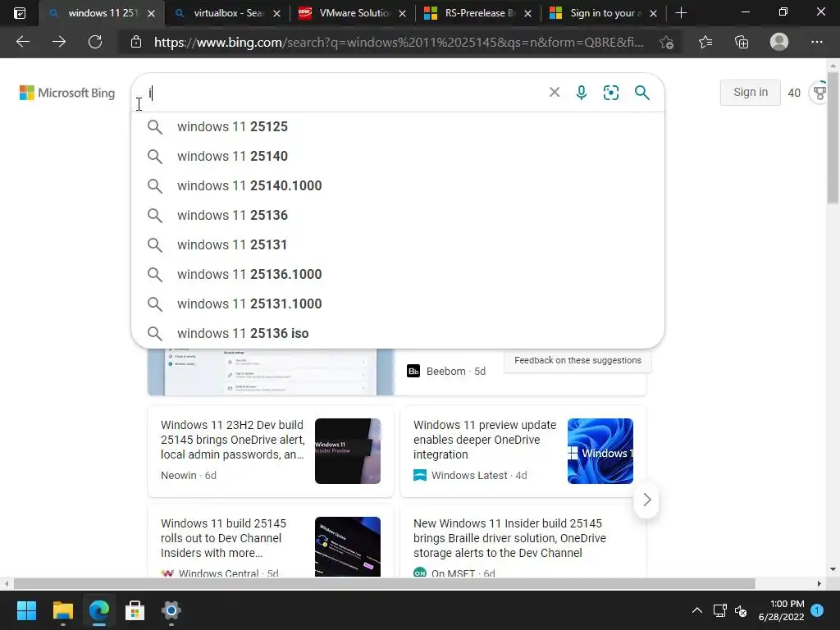Open Bing visual search camera icon
This screenshot has width=840, height=630.
click(610, 92)
